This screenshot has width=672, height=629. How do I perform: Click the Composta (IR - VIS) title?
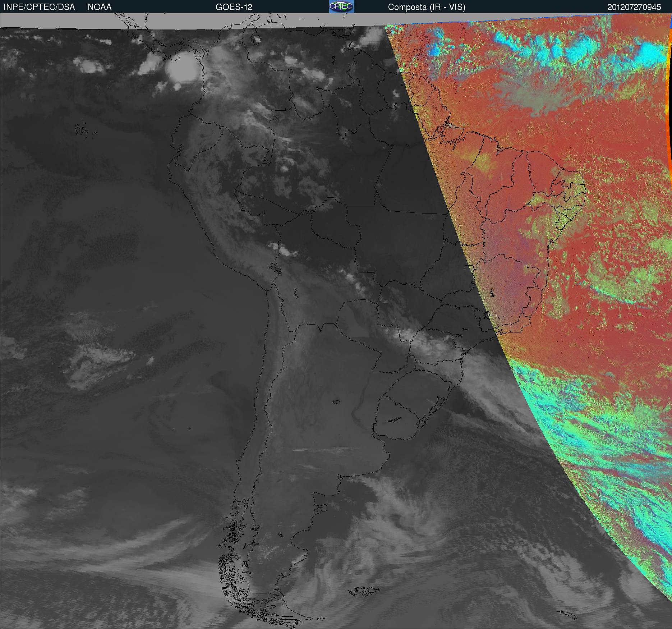[x=427, y=7]
